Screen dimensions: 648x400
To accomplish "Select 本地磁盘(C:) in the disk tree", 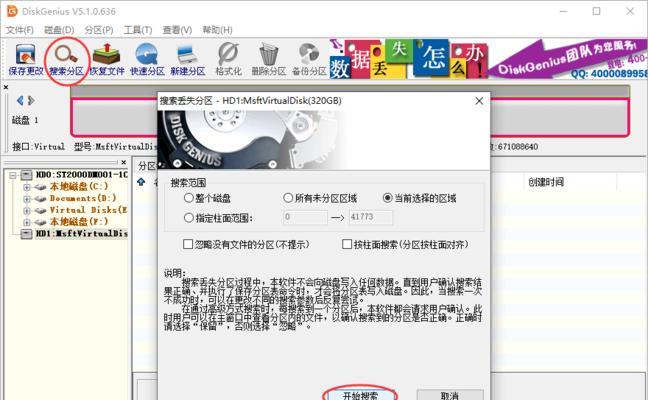I will coord(79,187).
